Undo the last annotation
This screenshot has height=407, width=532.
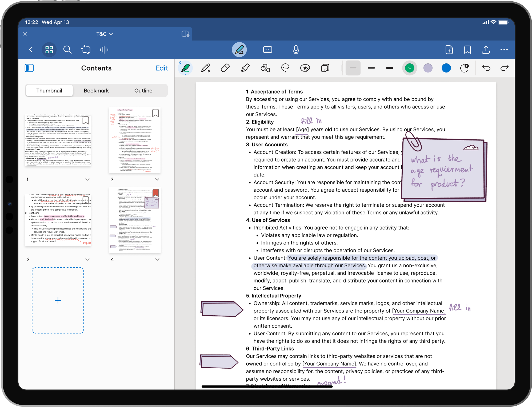pyautogui.click(x=486, y=68)
